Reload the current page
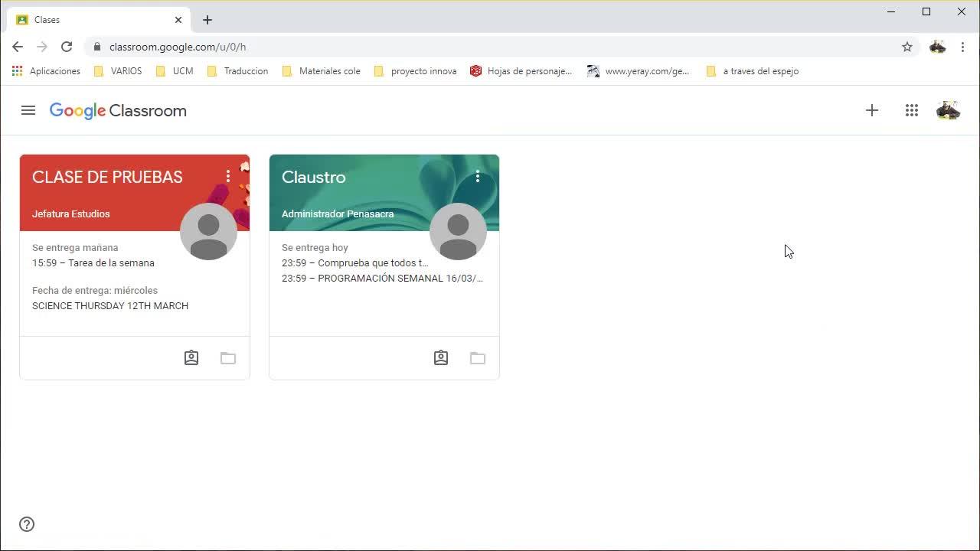Image resolution: width=980 pixels, height=551 pixels. pyautogui.click(x=67, y=47)
